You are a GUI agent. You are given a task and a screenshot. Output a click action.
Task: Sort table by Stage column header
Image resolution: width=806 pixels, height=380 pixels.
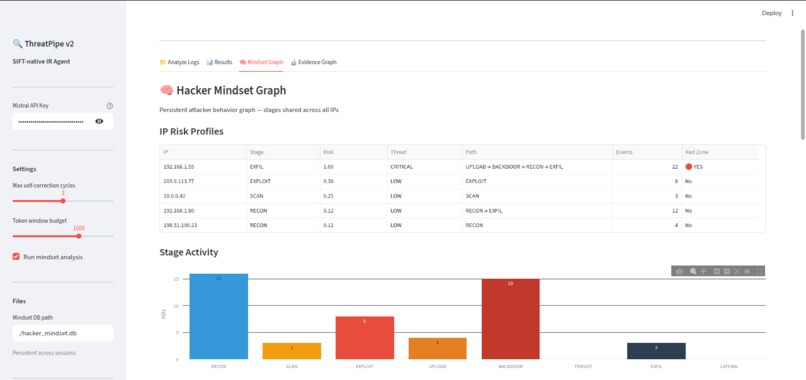(283, 152)
